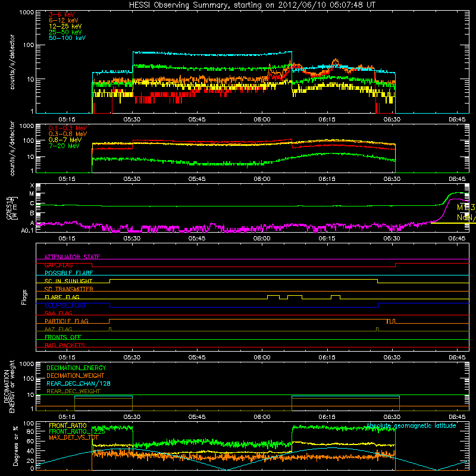Select the 6-12 keV legend label
Viewport: 476px width, 476px height.
click(64, 20)
